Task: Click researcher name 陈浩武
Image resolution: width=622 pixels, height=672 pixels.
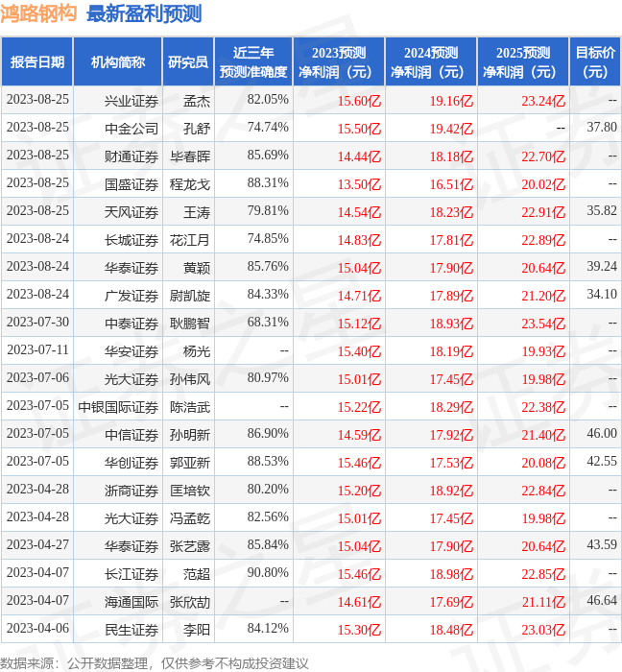Action: pos(190,407)
